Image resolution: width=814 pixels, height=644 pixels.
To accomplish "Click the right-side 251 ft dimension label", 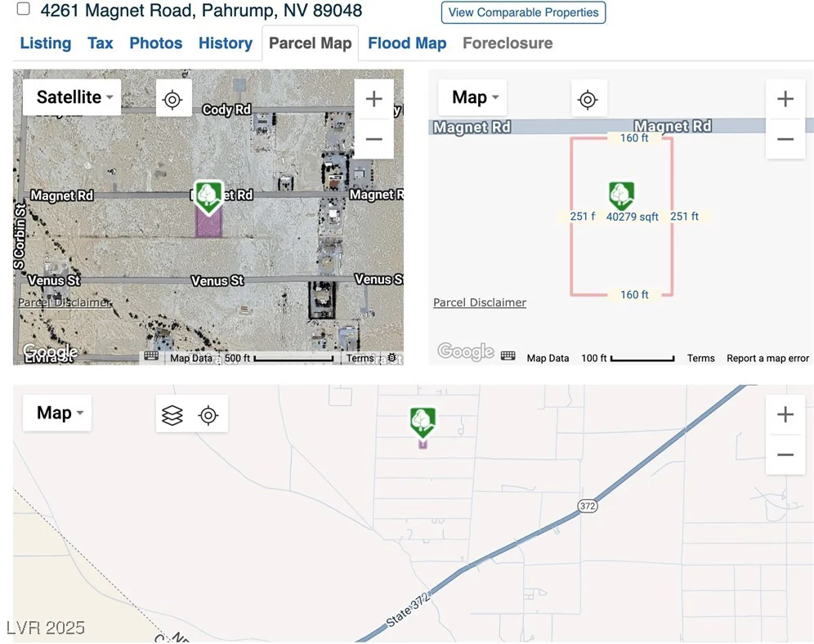I will click(x=684, y=217).
